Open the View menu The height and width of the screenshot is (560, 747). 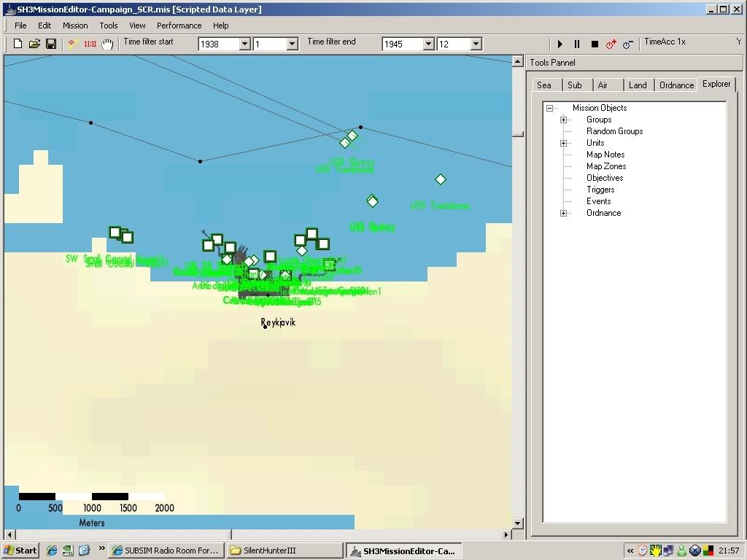[137, 26]
